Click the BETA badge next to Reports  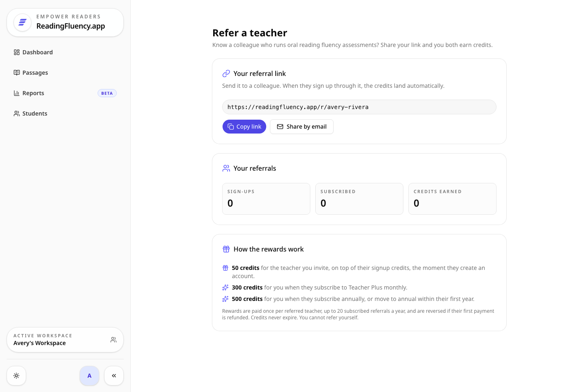[x=107, y=93]
